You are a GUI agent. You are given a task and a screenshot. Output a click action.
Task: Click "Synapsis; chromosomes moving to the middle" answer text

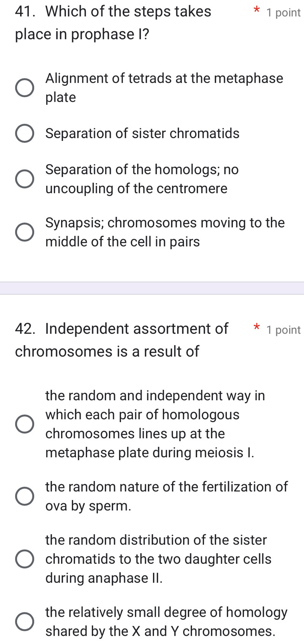(x=165, y=232)
